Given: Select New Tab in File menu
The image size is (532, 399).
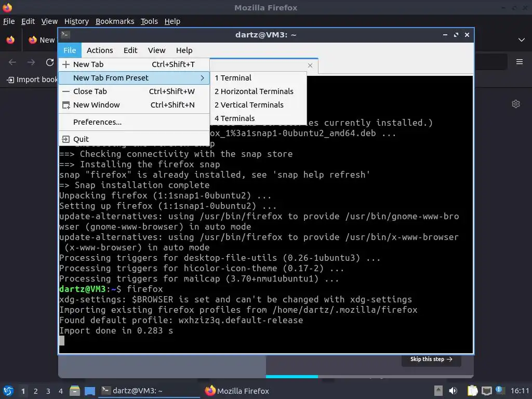Looking at the screenshot, I should pos(134,64).
